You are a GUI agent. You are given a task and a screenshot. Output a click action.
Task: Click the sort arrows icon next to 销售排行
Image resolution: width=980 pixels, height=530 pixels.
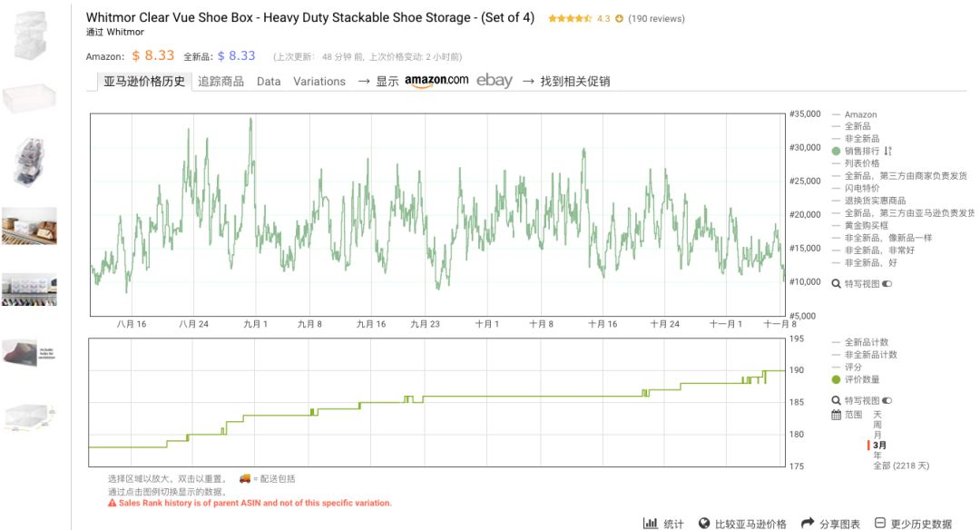(x=888, y=151)
